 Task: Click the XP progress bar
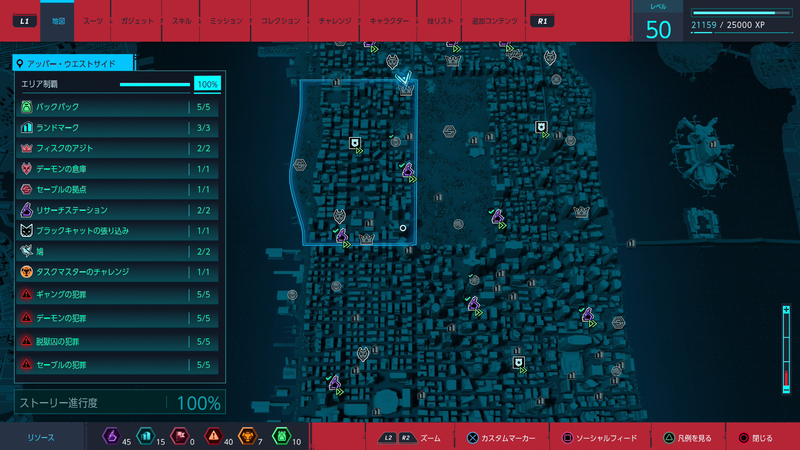pos(741,13)
